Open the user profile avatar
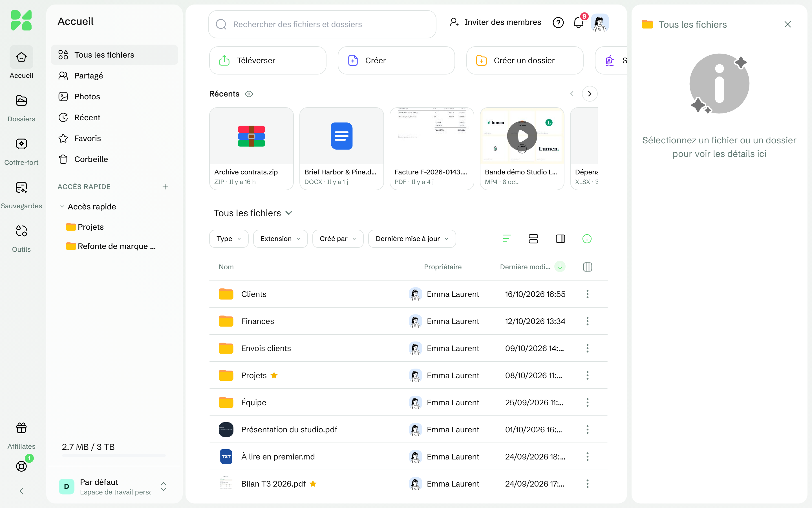 (x=600, y=23)
